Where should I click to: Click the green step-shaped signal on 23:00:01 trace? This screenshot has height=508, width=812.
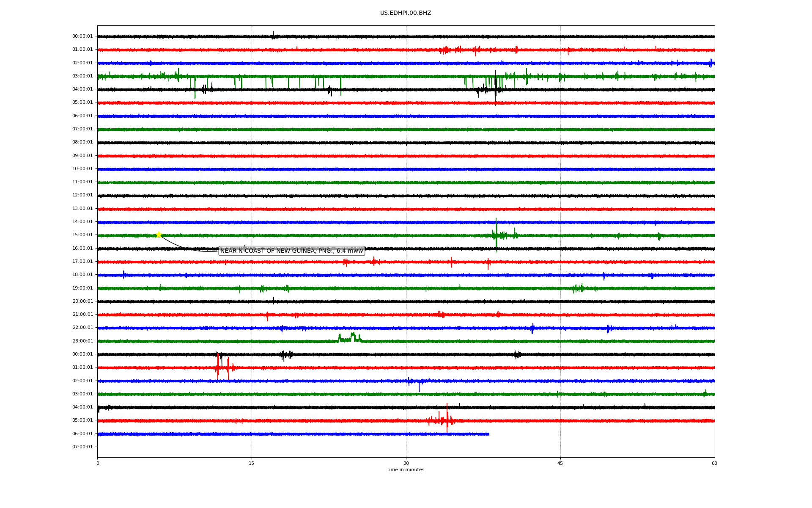tap(350, 337)
